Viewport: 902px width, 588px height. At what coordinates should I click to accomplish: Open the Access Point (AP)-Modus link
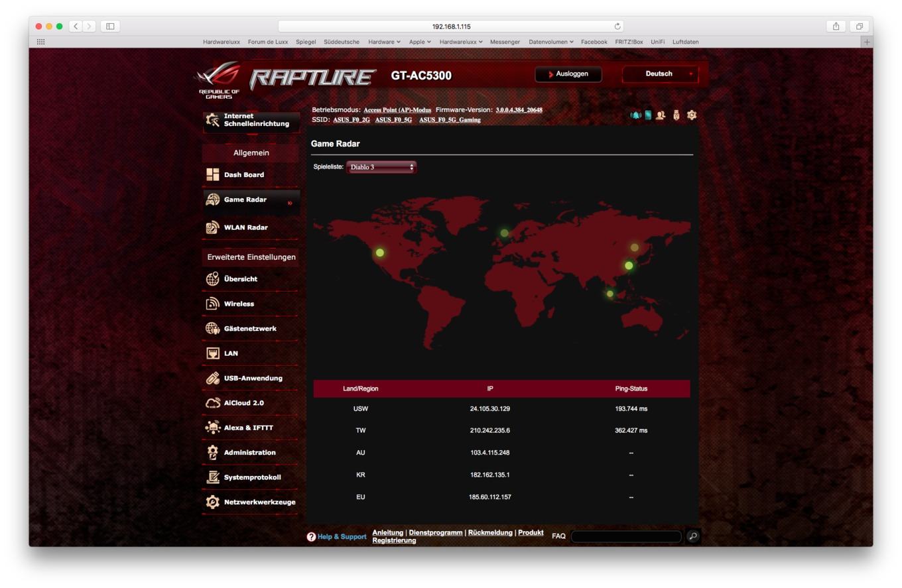click(397, 110)
